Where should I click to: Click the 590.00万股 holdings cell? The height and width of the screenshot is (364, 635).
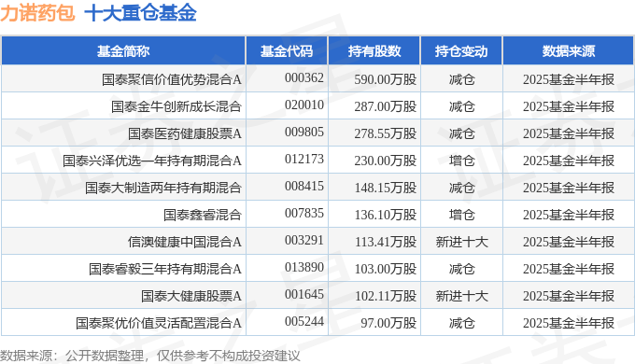click(386, 79)
